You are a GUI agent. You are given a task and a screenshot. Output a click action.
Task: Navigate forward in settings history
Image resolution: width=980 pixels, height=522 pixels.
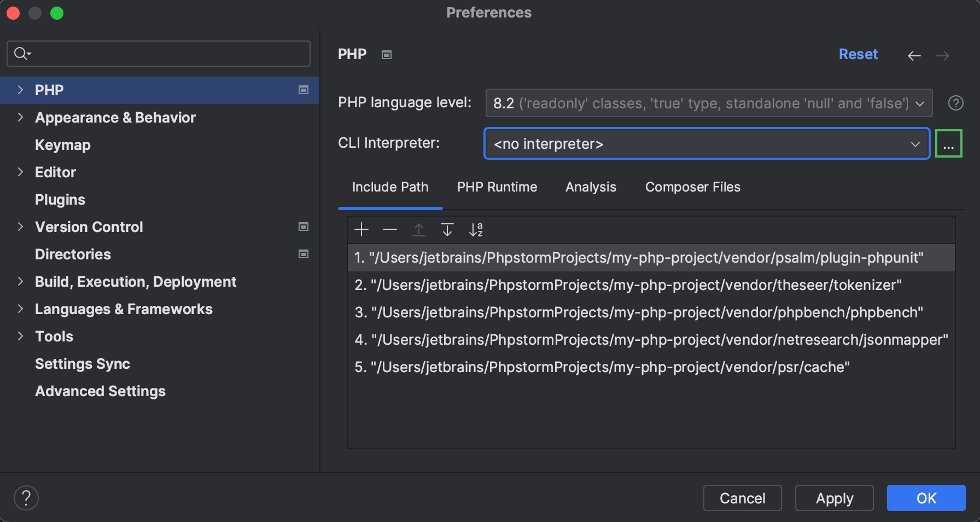(x=943, y=55)
